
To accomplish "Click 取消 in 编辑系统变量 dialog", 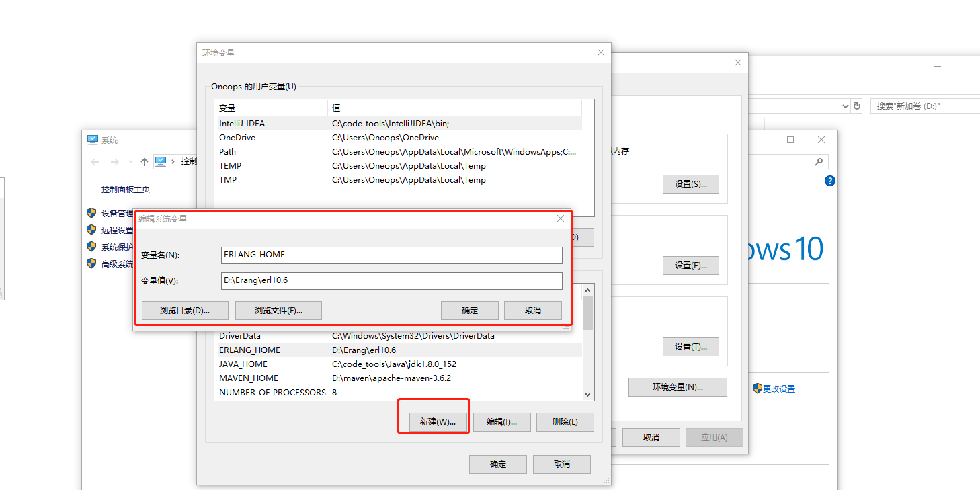I will [x=533, y=311].
